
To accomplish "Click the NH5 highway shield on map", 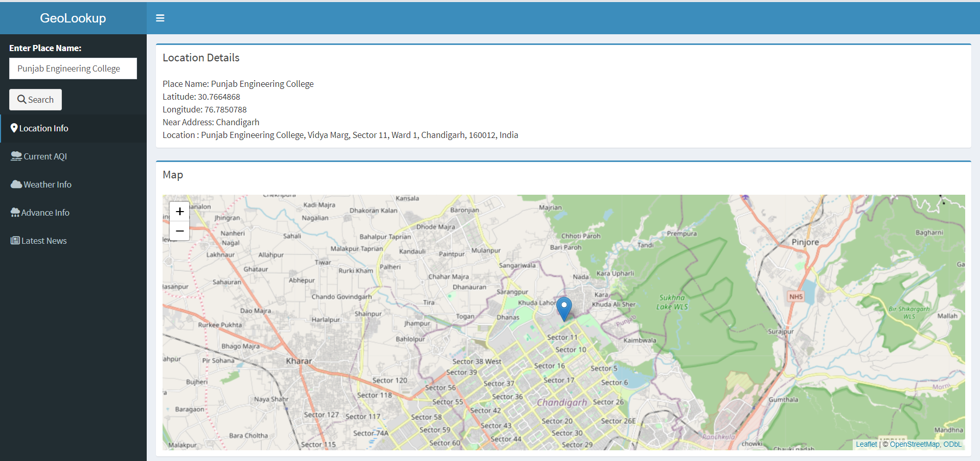I will (x=796, y=296).
